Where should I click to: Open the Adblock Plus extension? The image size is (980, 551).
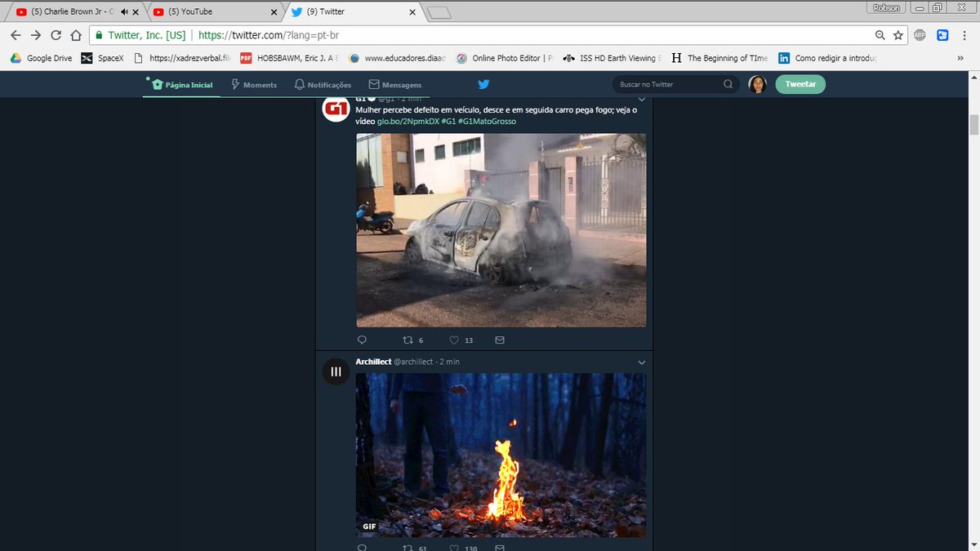point(920,35)
